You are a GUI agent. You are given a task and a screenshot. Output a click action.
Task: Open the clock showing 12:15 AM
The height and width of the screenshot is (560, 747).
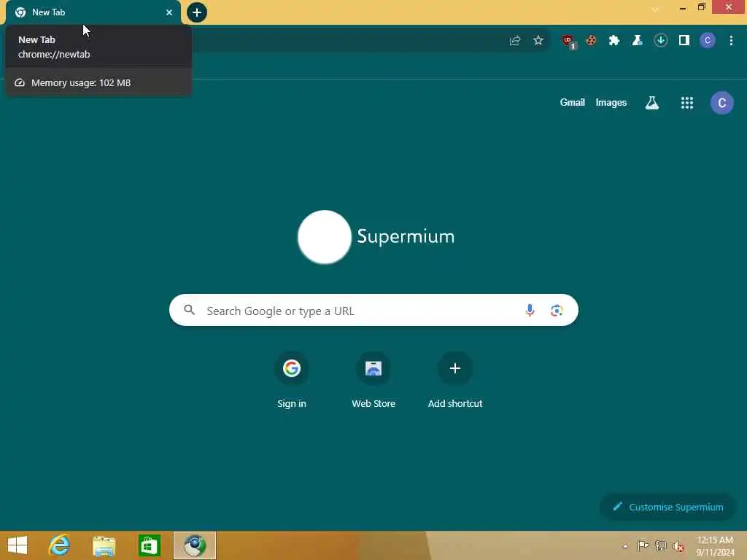pyautogui.click(x=715, y=546)
